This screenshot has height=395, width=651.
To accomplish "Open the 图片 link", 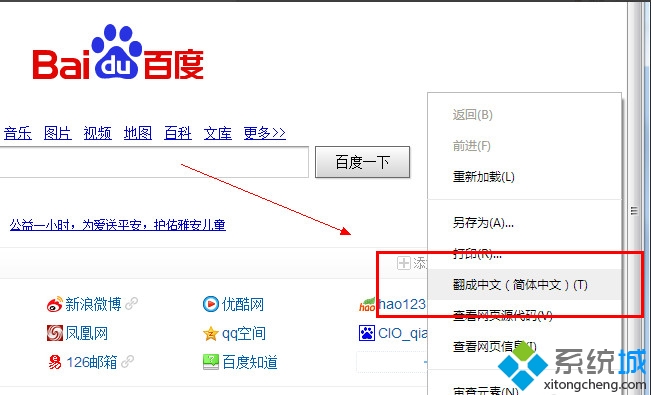I will 58,133.
